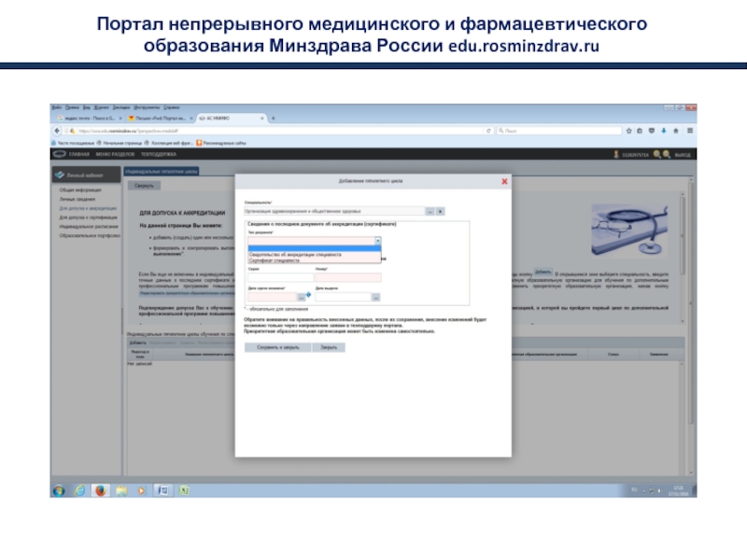747x560 pixels.
Task: Select 'Свидетельство об аккредитации специалиста' option
Action: [x=295, y=254]
